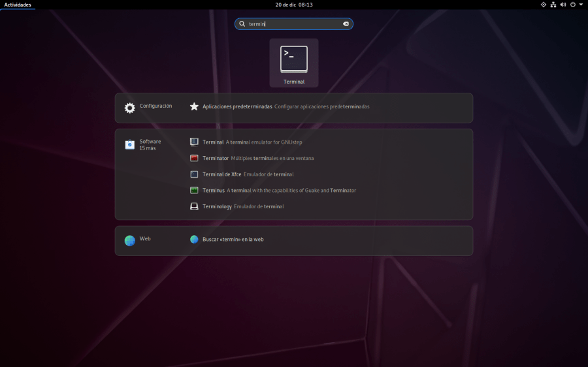Image resolution: width=588 pixels, height=367 pixels.
Task: Clear the search text with the erase icon
Action: click(346, 24)
